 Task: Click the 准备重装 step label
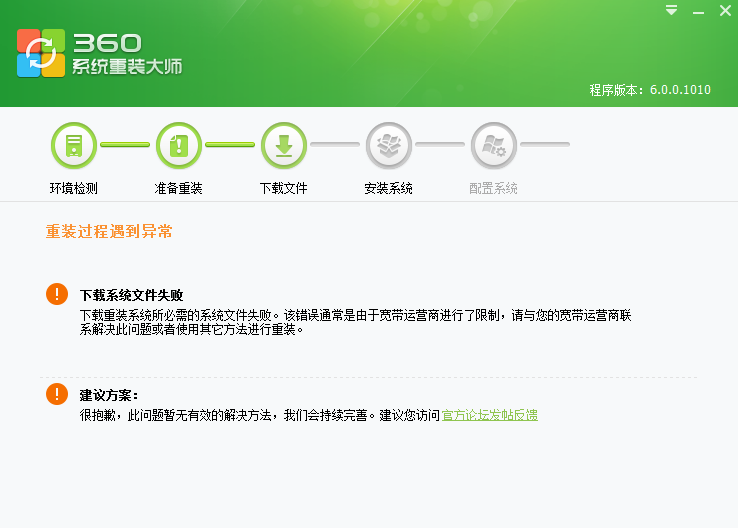[x=179, y=188]
